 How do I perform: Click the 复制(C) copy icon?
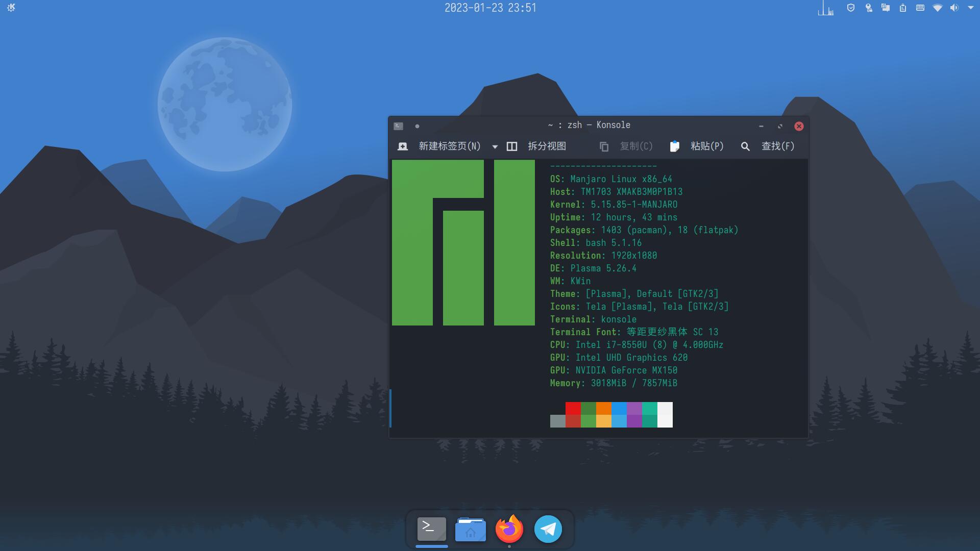604,147
